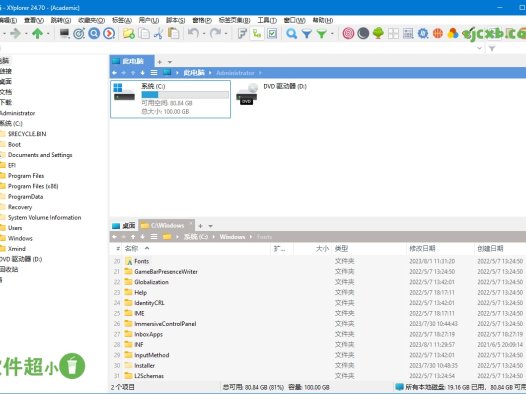Viewport: 526px width, 394px height.
Task: Click the address bar input field
Action: [x=237, y=48]
